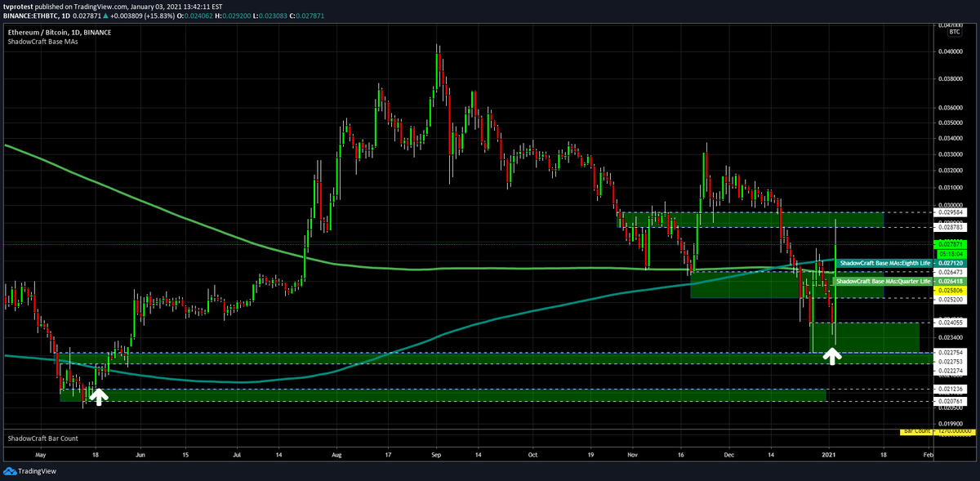Select the ShadowCraft Base MAs:Quarter Life label
The width and height of the screenshot is (980, 481).
coord(884,281)
